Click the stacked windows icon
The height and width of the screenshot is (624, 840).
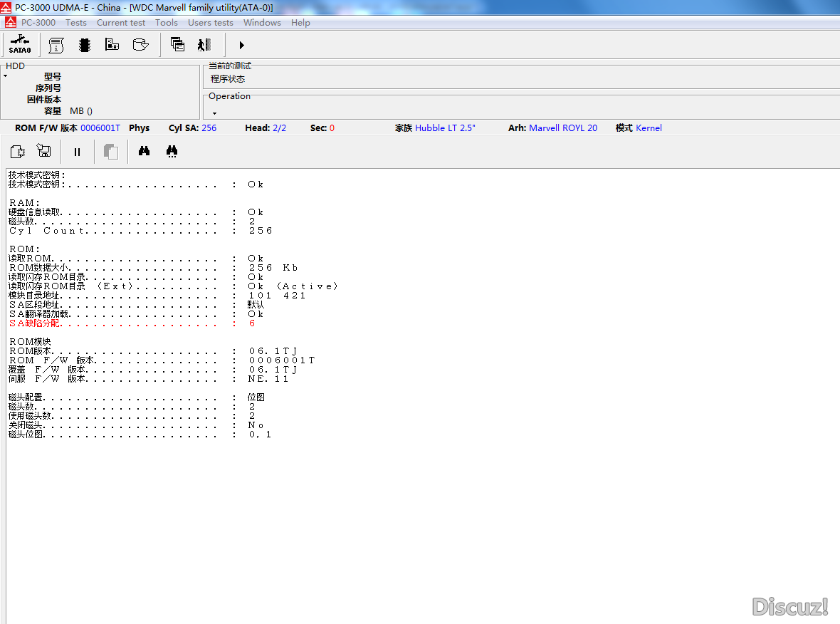pos(177,44)
